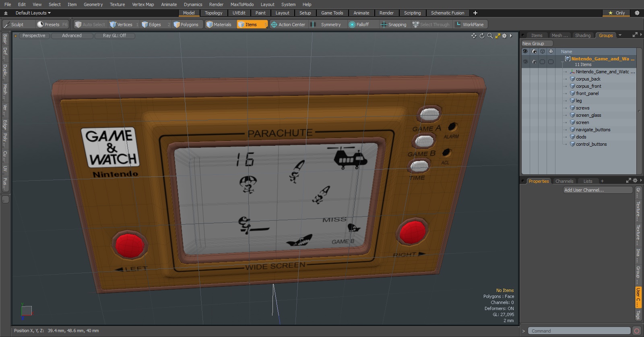Select the Nintendo_Game_and_Watc locator item

[x=605, y=72]
